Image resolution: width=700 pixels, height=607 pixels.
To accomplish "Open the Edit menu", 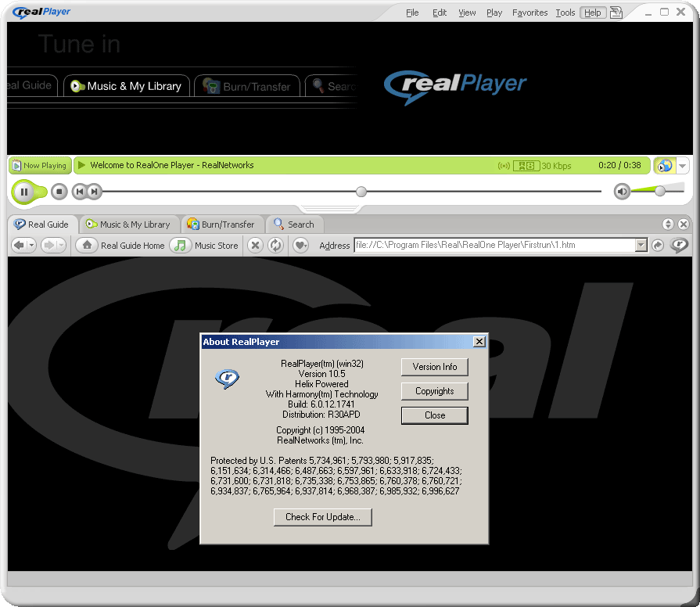I will 440,13.
